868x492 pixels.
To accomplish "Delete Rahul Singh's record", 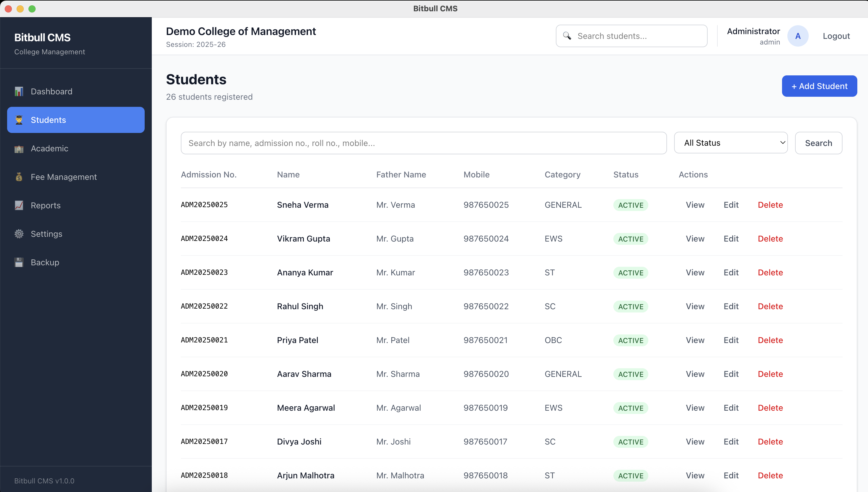I will (x=770, y=307).
